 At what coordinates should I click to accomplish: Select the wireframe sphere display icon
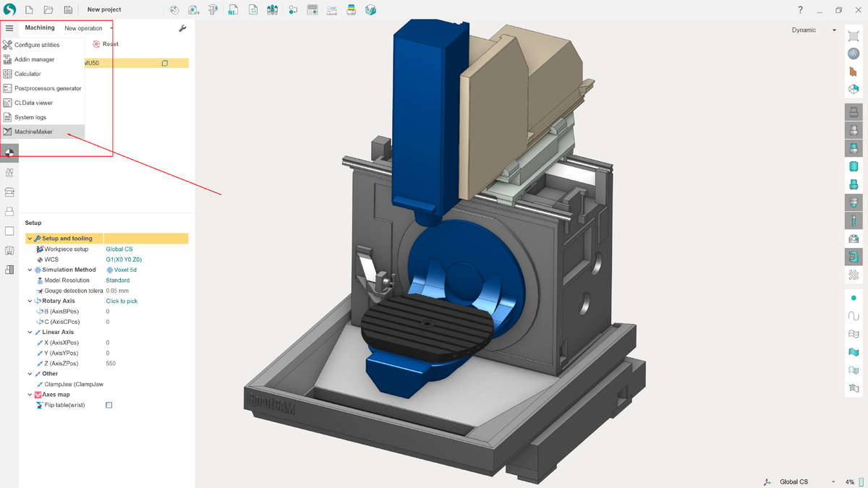854,53
